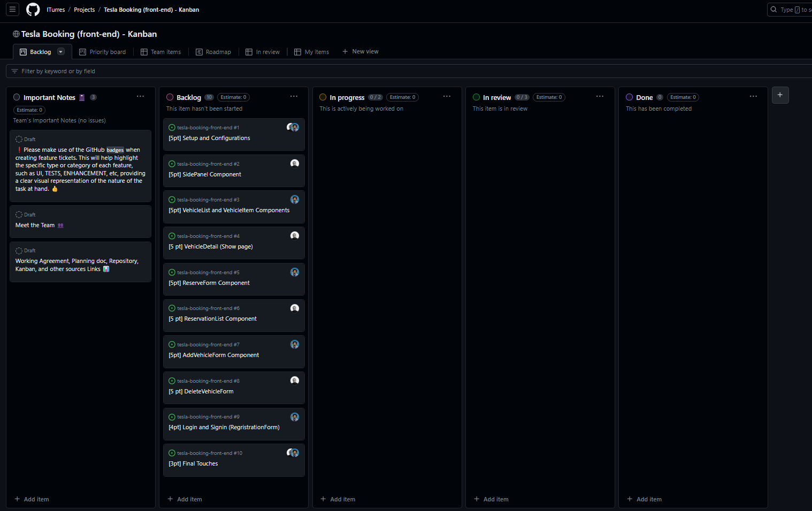Open Important Notes column options menu
The height and width of the screenshot is (511, 812).
click(x=140, y=97)
